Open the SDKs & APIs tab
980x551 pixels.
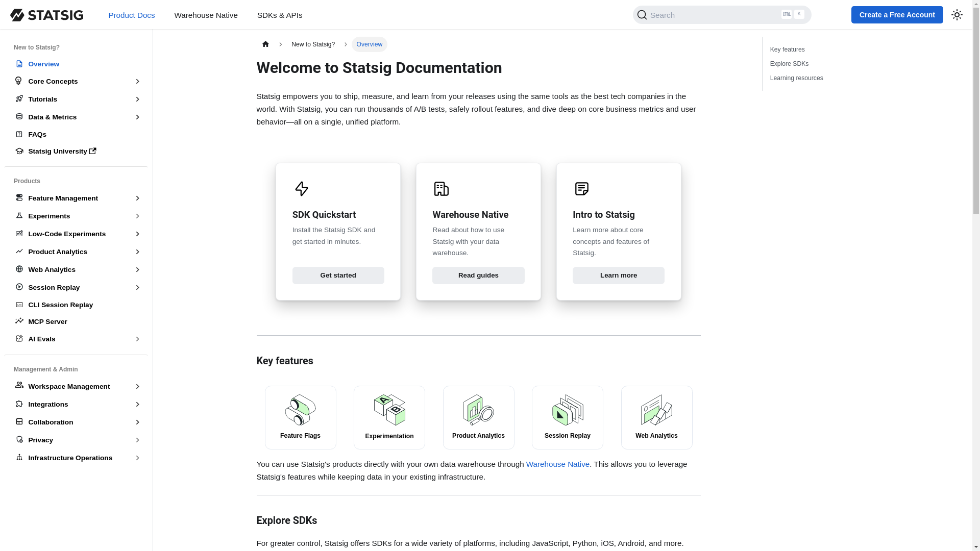pyautogui.click(x=280, y=15)
